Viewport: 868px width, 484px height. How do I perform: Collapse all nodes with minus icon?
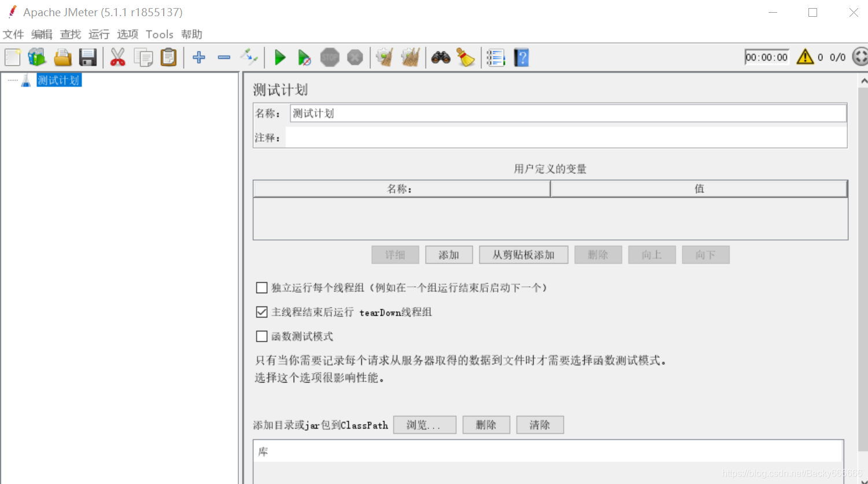click(224, 57)
